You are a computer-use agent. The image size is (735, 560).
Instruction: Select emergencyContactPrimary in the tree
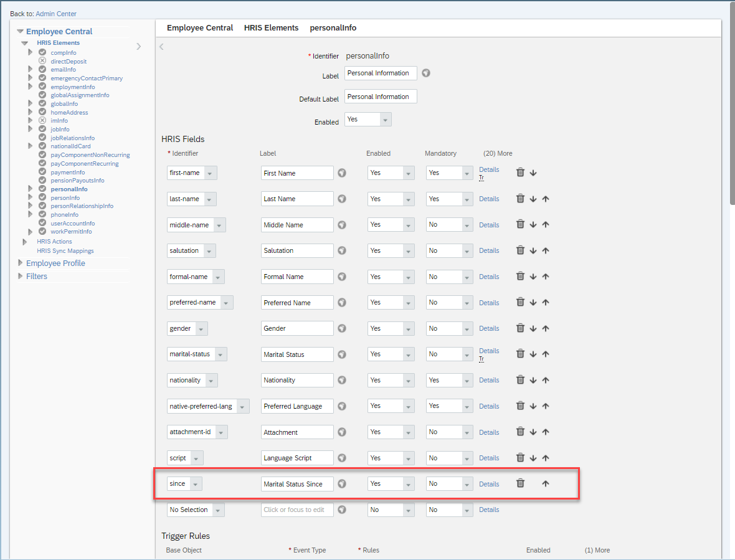pos(86,78)
